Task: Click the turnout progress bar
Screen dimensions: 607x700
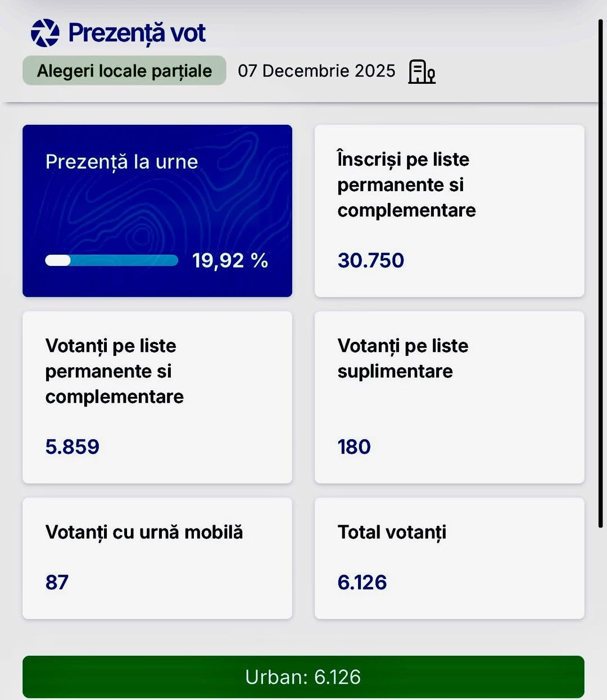Action: (111, 260)
